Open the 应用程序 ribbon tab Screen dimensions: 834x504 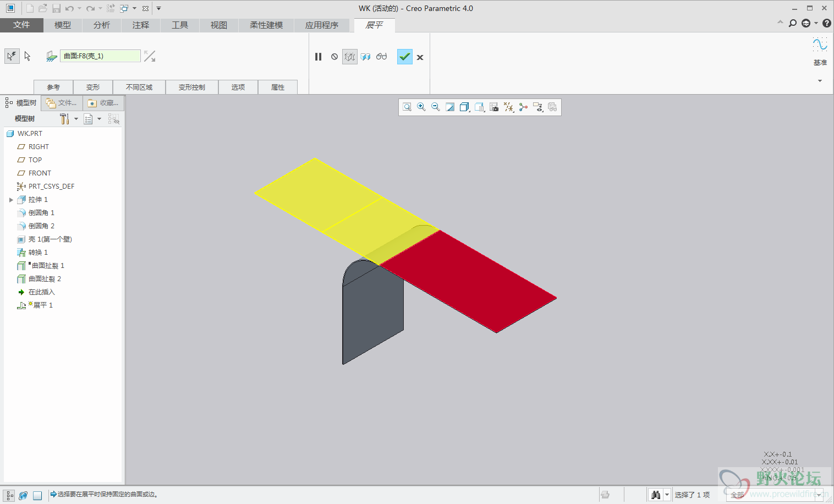(x=322, y=25)
